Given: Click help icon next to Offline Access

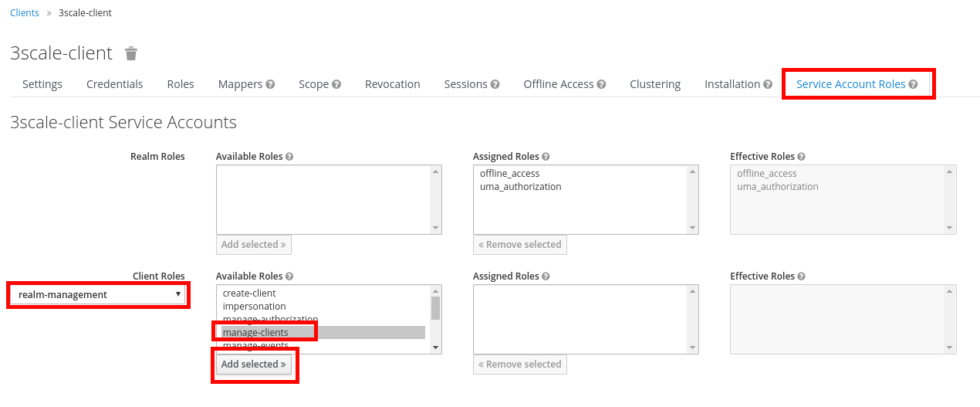Looking at the screenshot, I should point(601,84).
